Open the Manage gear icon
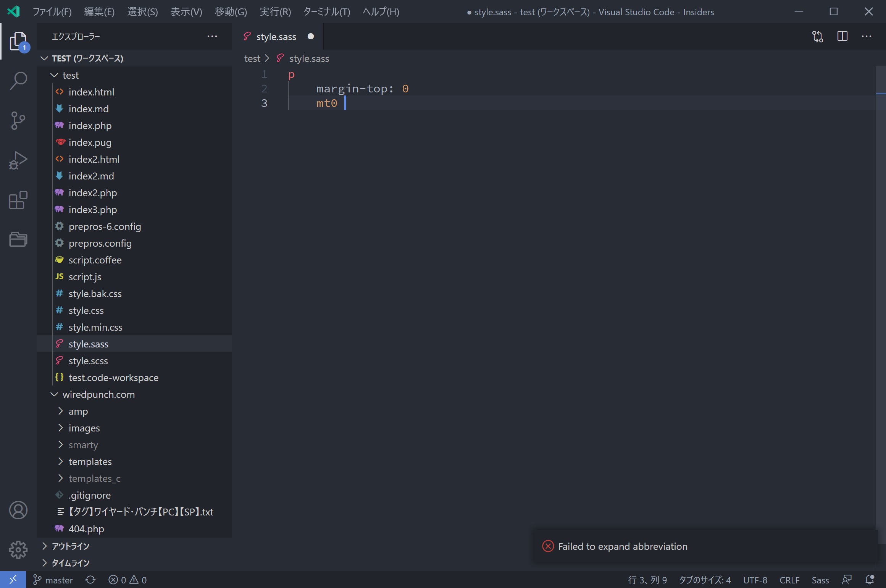 pos(18,550)
